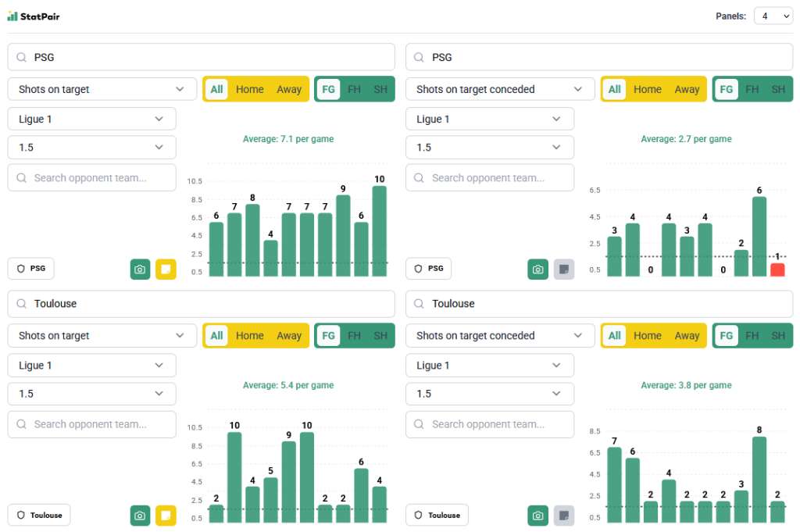Click the red bar in PSG conceded chart
Image resolution: width=800 pixels, height=532 pixels.
click(x=777, y=270)
